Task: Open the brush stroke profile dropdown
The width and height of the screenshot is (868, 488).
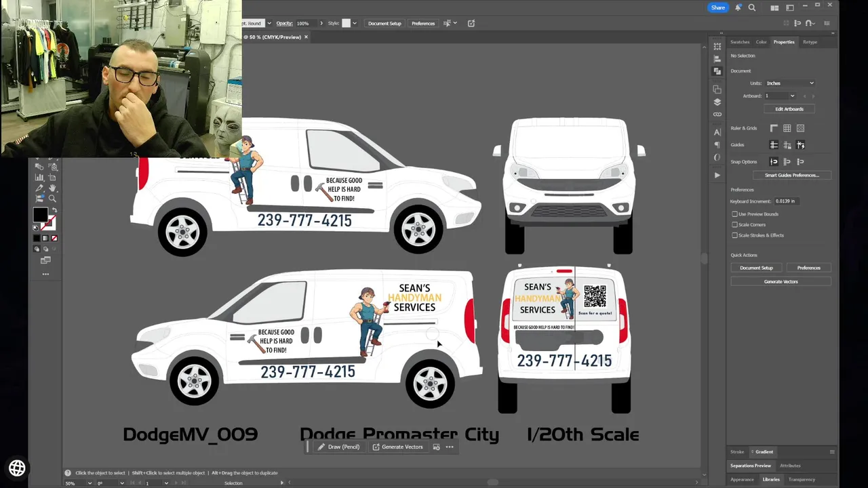Action: point(269,23)
